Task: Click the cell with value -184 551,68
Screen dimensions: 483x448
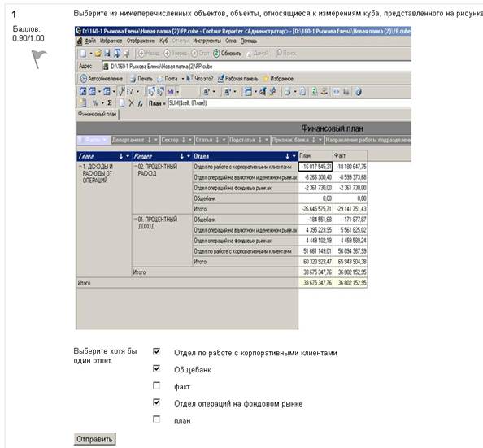Action: click(x=315, y=220)
